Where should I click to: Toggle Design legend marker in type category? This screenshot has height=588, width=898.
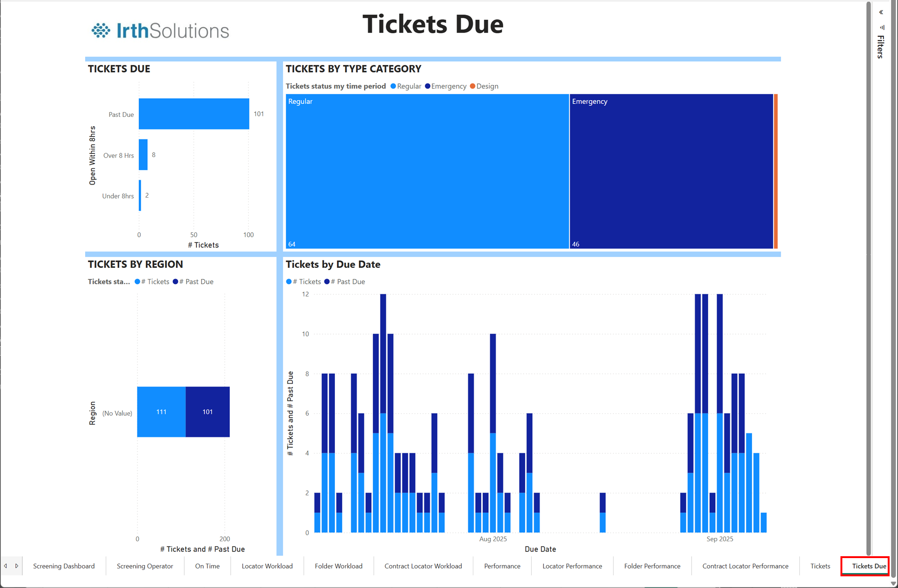472,86
